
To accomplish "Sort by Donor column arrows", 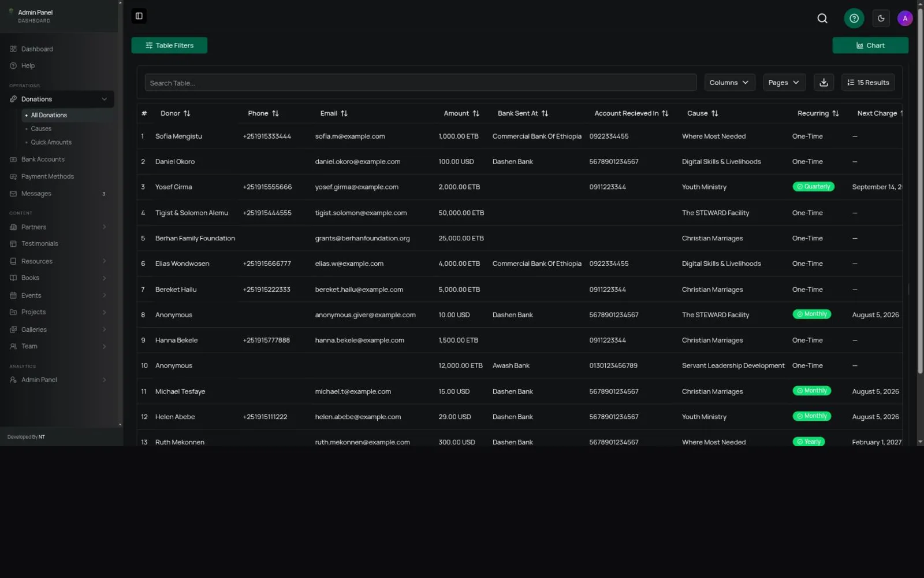I will pyautogui.click(x=187, y=113).
